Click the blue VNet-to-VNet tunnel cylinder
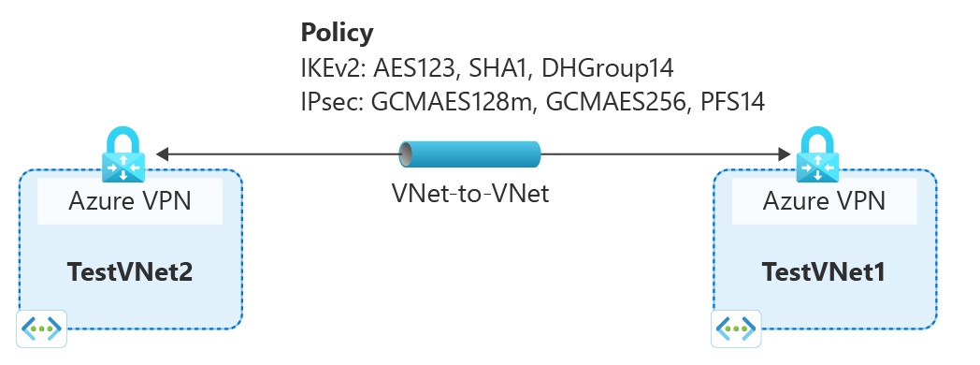Image resolution: width=980 pixels, height=365 pixels. (x=469, y=154)
